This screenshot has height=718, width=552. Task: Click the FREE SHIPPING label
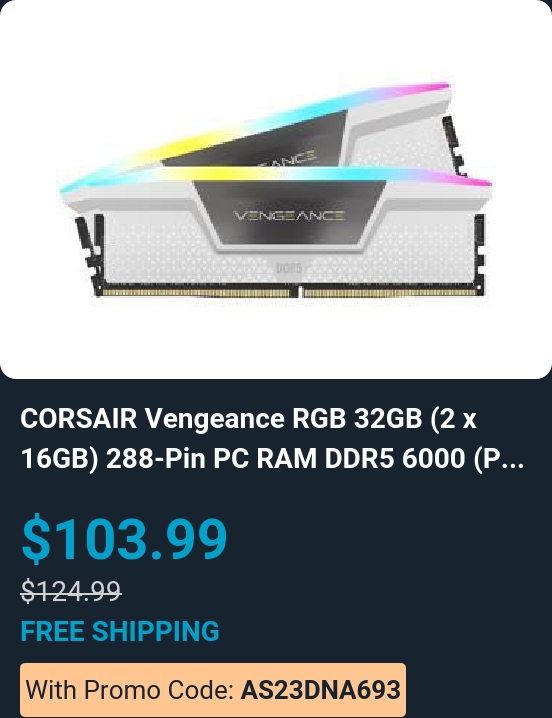(x=120, y=631)
